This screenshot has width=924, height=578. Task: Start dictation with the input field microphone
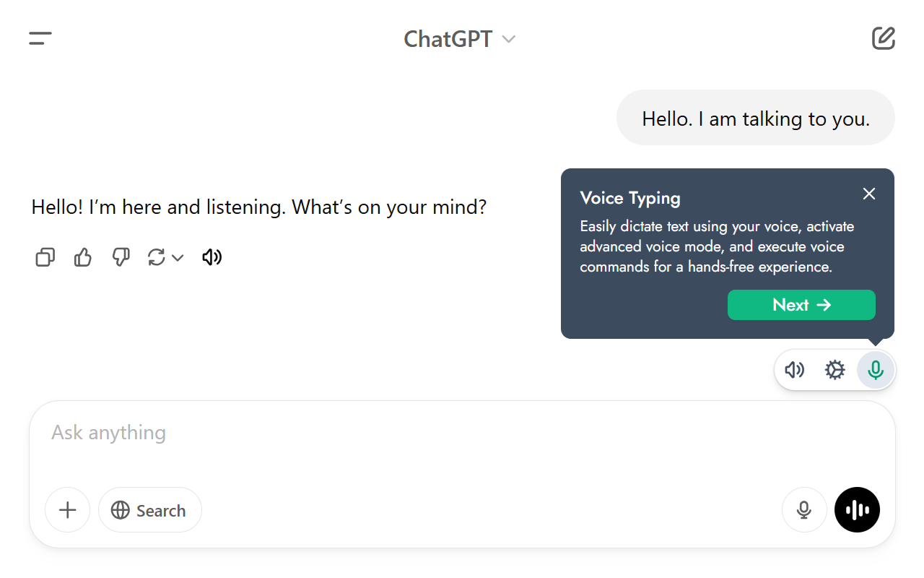(804, 509)
